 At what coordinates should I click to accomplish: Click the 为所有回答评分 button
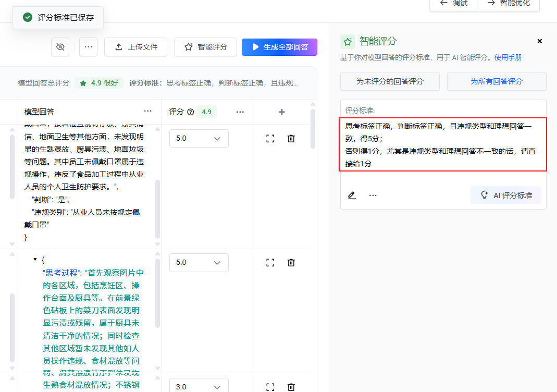(x=496, y=81)
